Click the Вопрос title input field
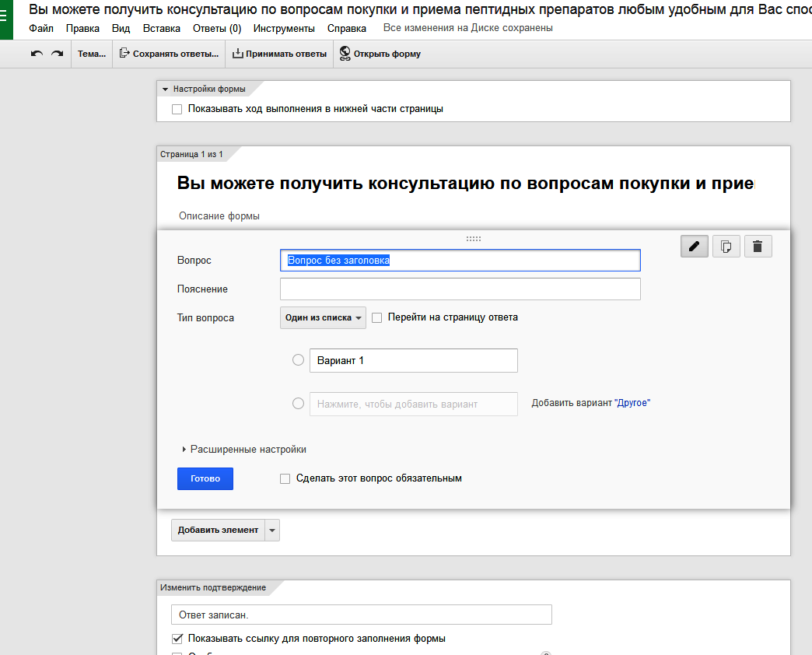 click(460, 261)
